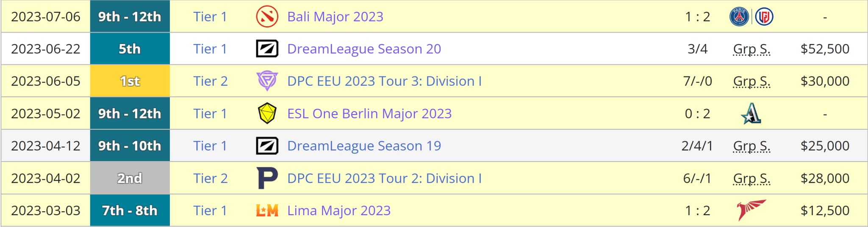
Task: Open the Lima Major 2023 link
Action: tap(338, 210)
